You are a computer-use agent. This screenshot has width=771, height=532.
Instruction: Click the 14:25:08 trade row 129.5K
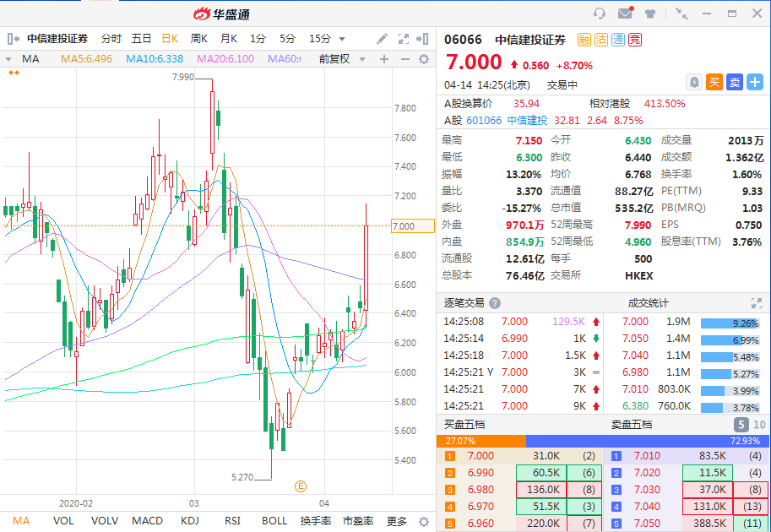(522, 322)
